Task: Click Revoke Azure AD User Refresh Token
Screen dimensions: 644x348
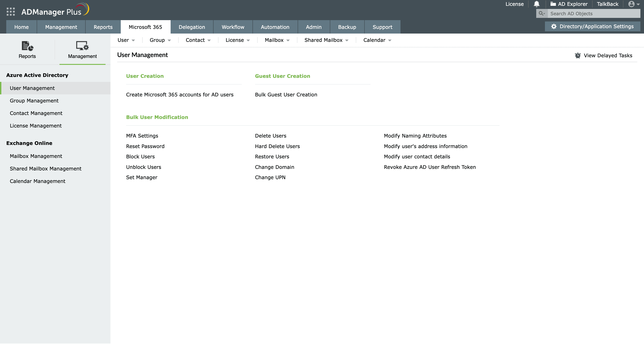Action: pyautogui.click(x=430, y=167)
